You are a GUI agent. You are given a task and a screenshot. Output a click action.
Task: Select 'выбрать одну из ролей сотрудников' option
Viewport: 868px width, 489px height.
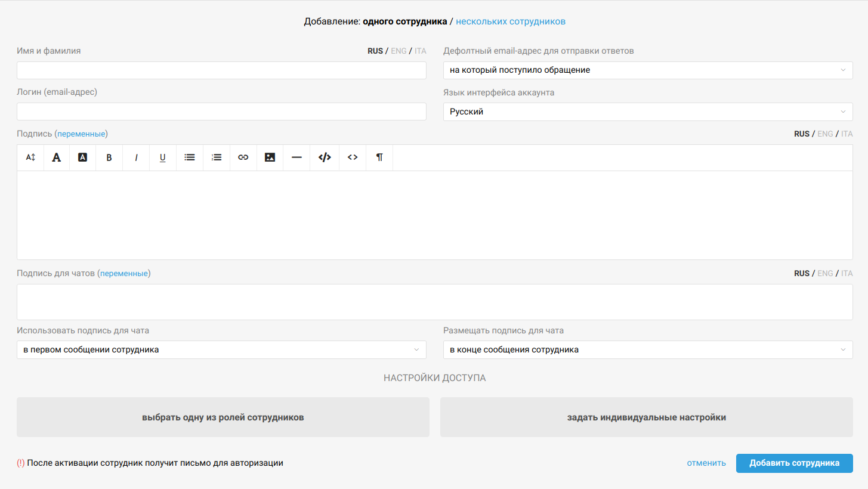click(223, 417)
